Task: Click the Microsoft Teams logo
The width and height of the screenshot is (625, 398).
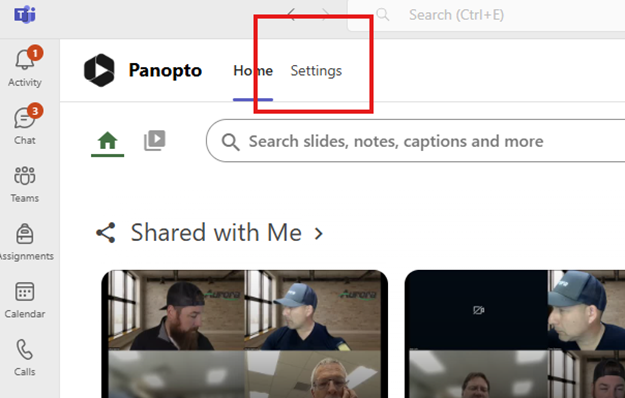Action: [x=25, y=15]
